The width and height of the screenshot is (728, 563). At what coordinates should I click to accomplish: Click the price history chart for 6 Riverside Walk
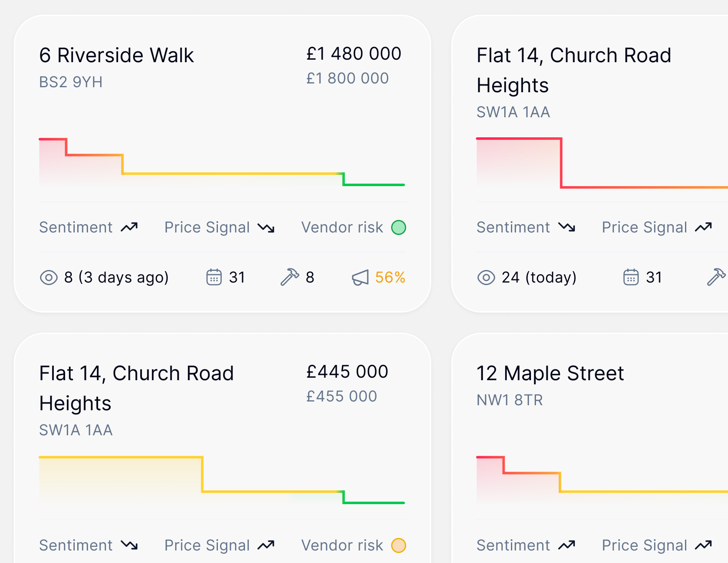[222, 163]
